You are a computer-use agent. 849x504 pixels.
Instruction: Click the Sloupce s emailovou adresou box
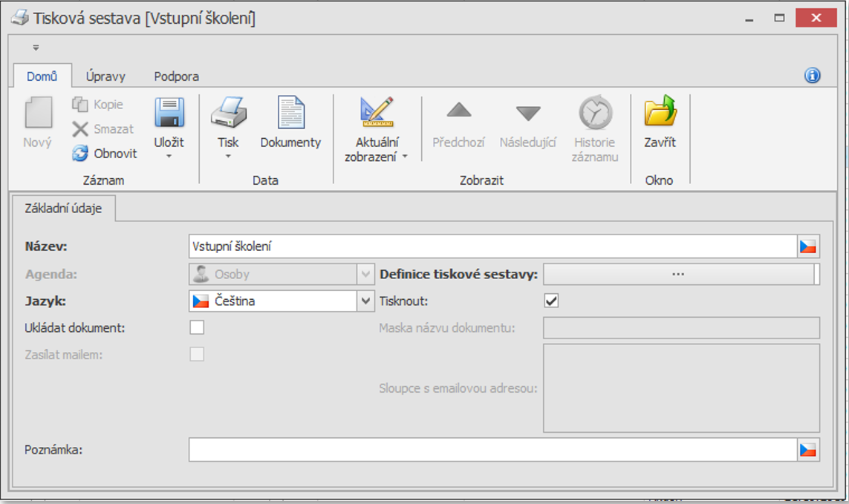tap(681, 388)
